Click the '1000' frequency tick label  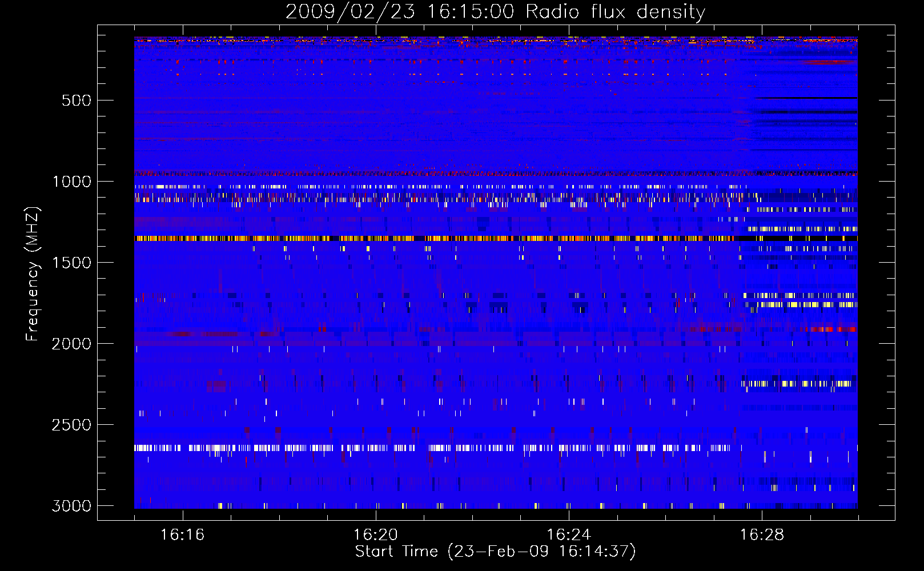click(x=71, y=182)
